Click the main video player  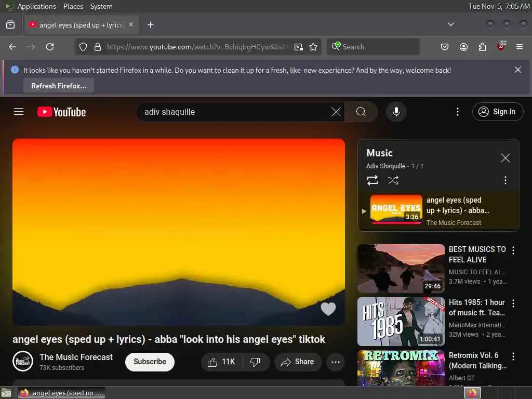point(179,232)
